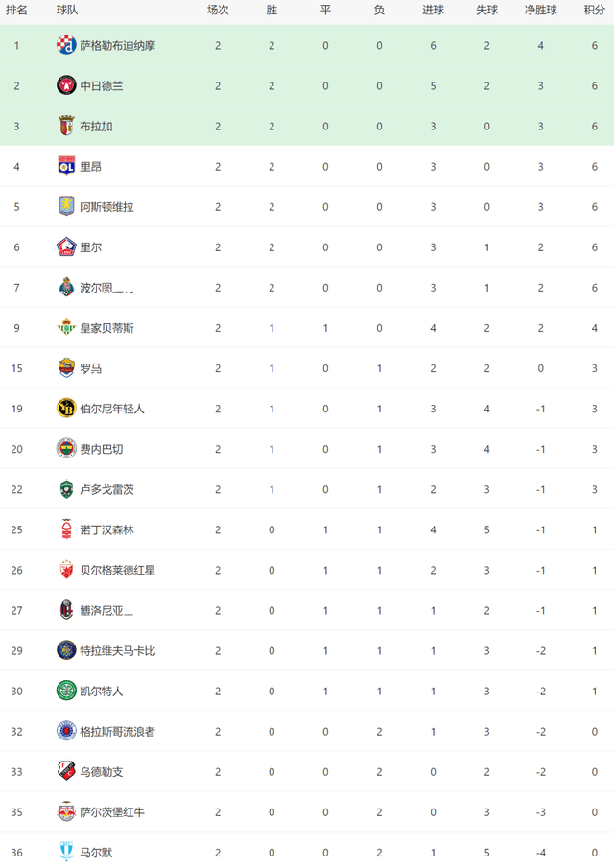The image size is (614, 868).
Task: Select the Young Boys (伯尔尼年轻人) logo
Action: point(66,409)
